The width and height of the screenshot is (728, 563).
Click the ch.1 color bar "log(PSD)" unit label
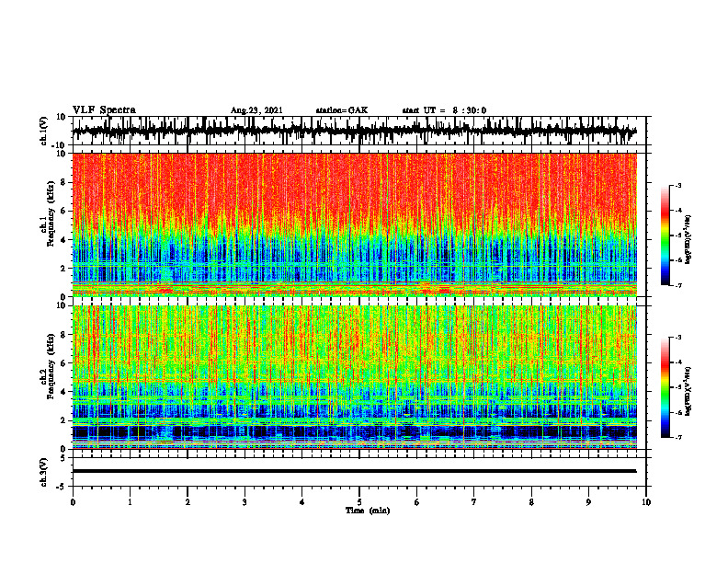(x=688, y=239)
